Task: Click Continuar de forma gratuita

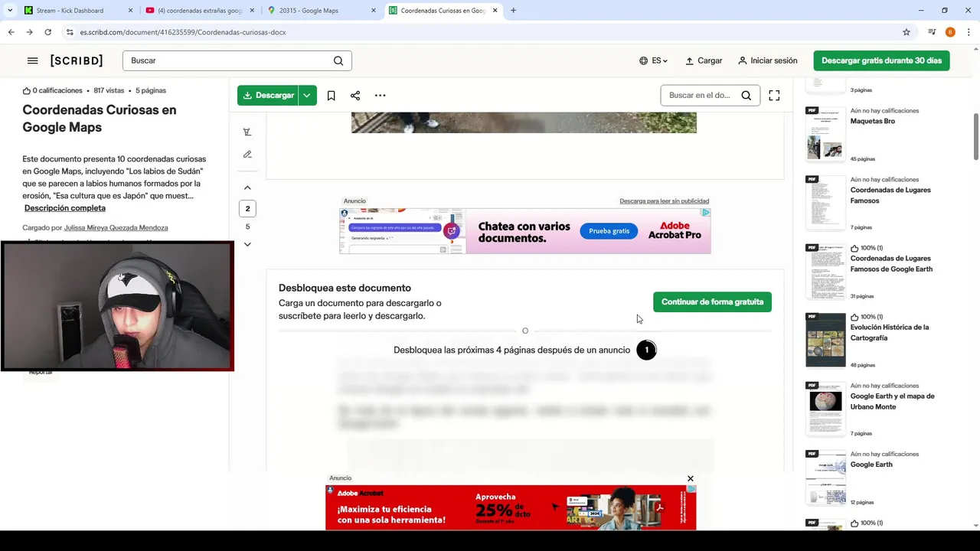Action: pos(712,302)
